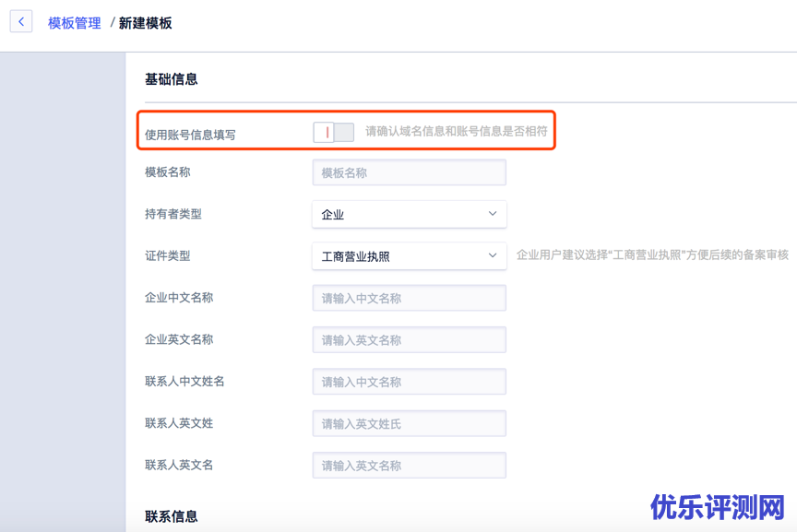The image size is (797, 532).
Task: Click the 基础信息 section heading
Action: click(x=172, y=79)
